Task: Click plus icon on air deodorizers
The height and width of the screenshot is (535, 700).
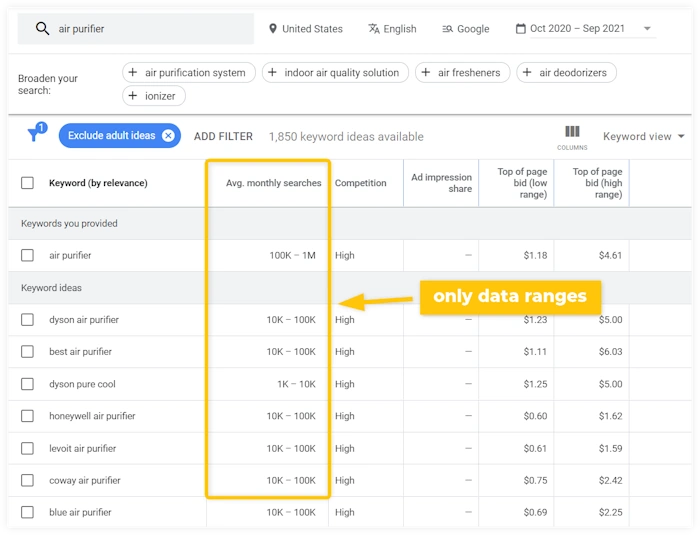Action: [x=527, y=72]
